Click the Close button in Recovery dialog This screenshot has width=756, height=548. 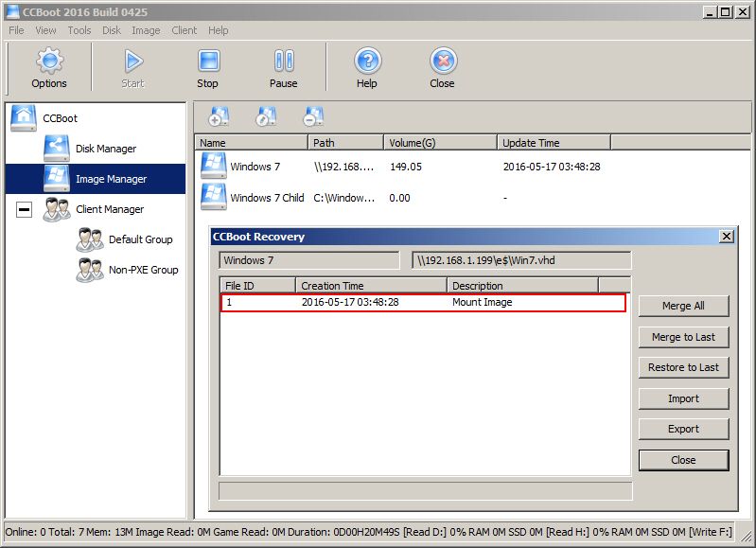[684, 460]
